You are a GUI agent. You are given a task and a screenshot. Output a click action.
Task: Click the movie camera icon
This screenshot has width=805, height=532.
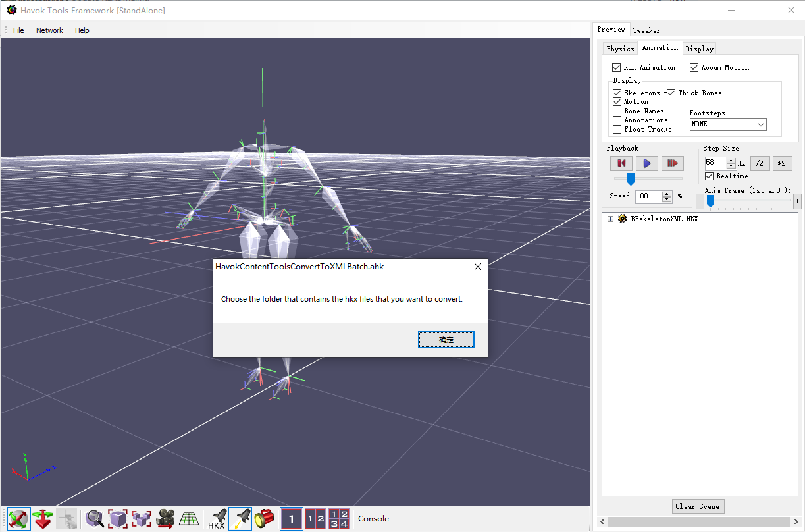point(166,519)
